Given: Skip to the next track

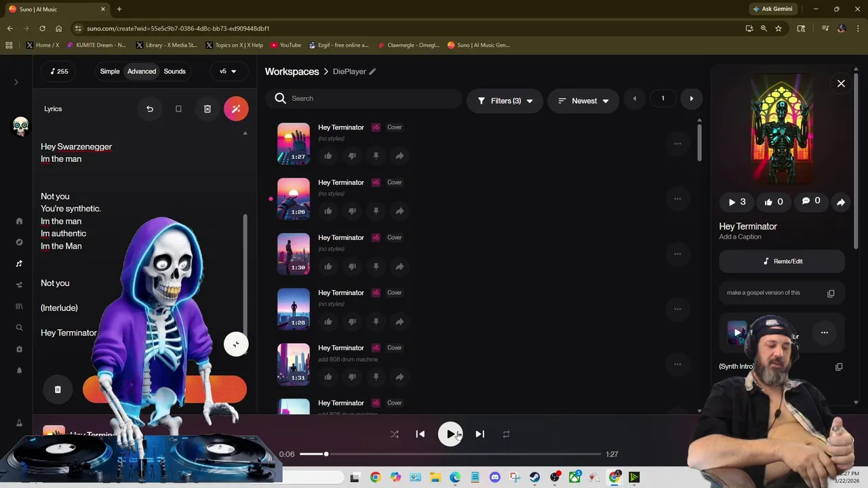Looking at the screenshot, I should click(480, 434).
